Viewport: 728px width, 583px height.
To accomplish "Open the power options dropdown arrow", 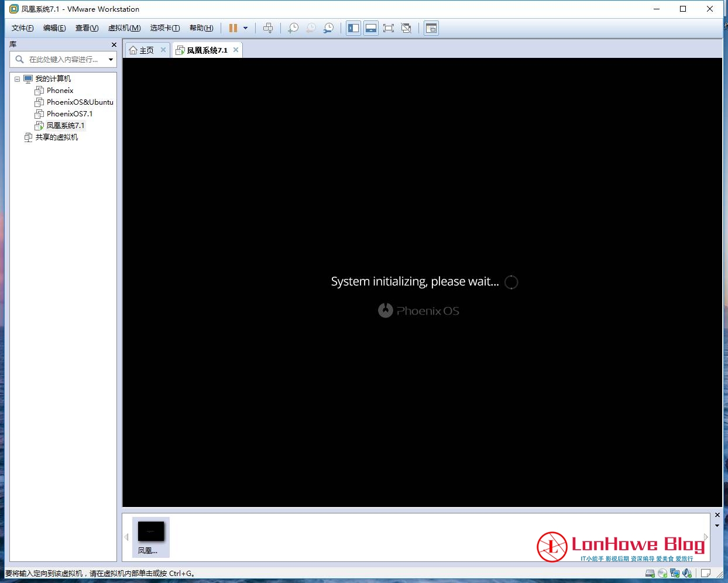I will tap(245, 28).
